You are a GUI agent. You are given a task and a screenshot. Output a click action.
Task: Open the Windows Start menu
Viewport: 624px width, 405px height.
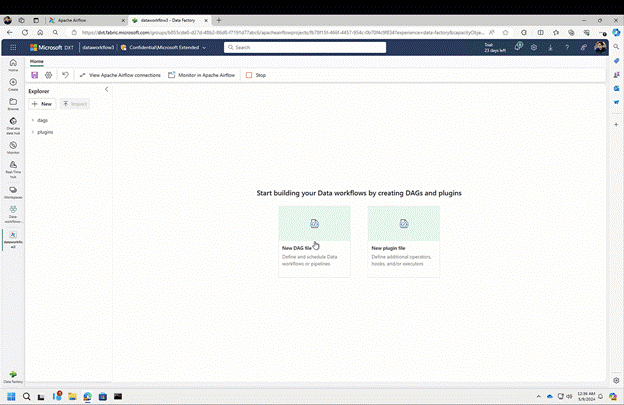point(11,396)
